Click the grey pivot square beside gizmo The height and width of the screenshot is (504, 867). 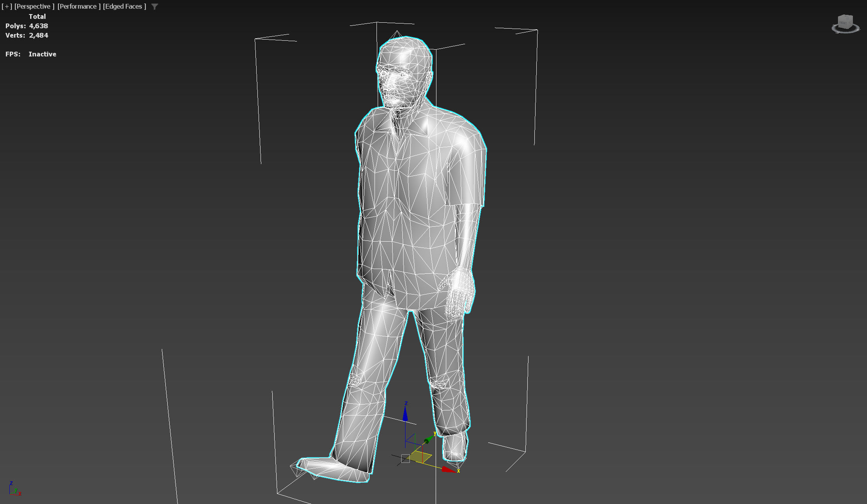pos(405,459)
